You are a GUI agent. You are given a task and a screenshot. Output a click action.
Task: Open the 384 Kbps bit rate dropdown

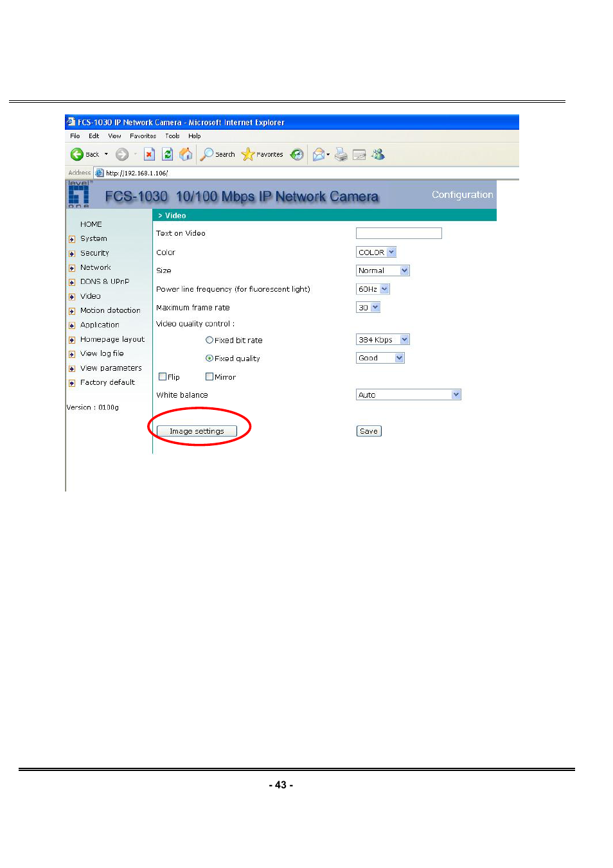click(383, 339)
